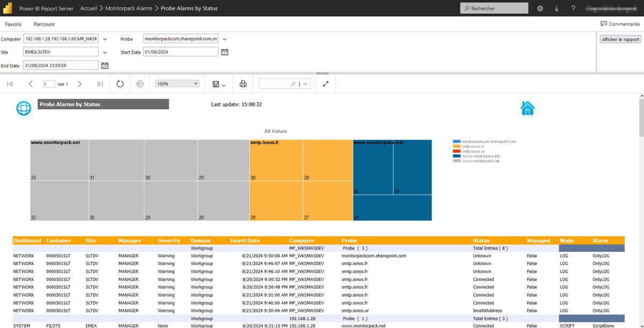Image resolution: width=644 pixels, height=328 pixels.
Task: Expand the Computer parameter dropdown
Action: point(105,39)
